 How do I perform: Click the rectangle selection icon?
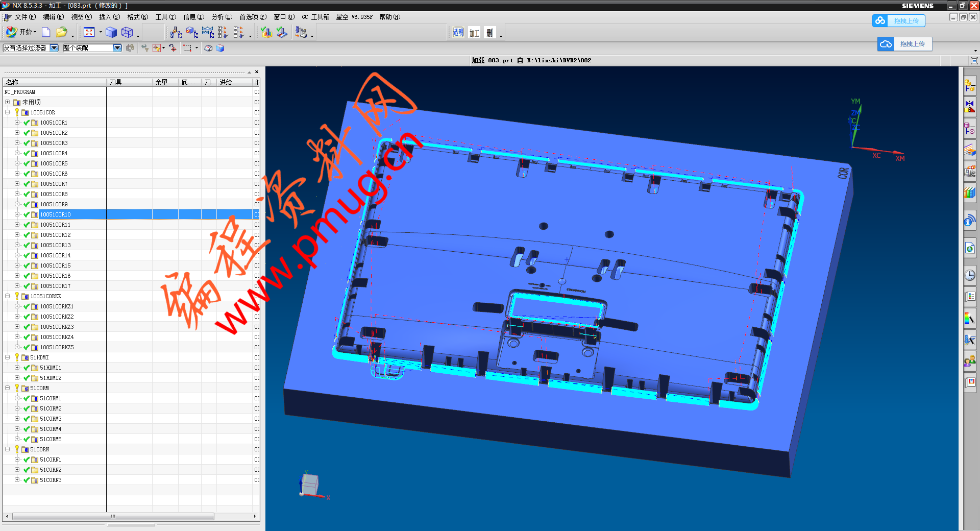[x=187, y=48]
